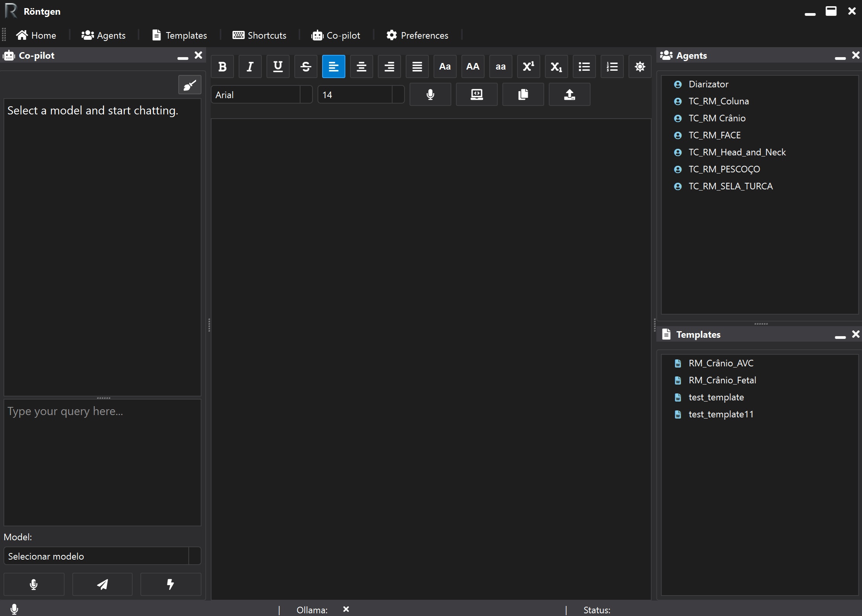Click the splitter between Co-pilot and editor

pyautogui.click(x=209, y=325)
